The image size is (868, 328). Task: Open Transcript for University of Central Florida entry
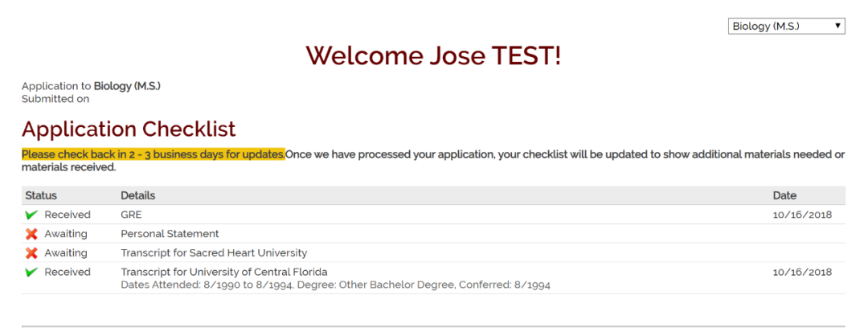click(224, 272)
